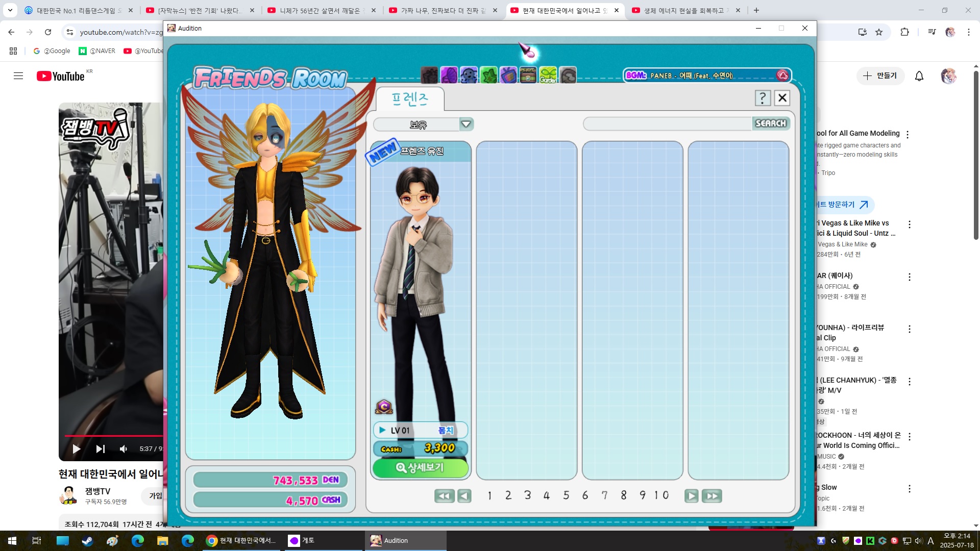
Task: Click the friend search input field
Action: click(x=667, y=124)
